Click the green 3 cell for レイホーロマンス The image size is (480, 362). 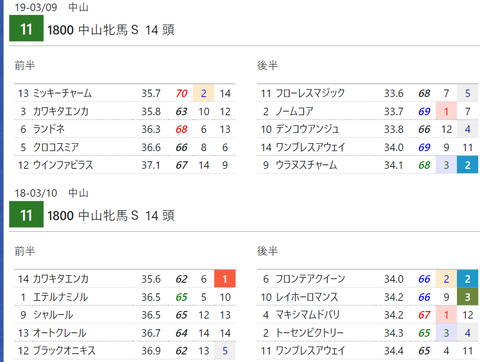(467, 297)
